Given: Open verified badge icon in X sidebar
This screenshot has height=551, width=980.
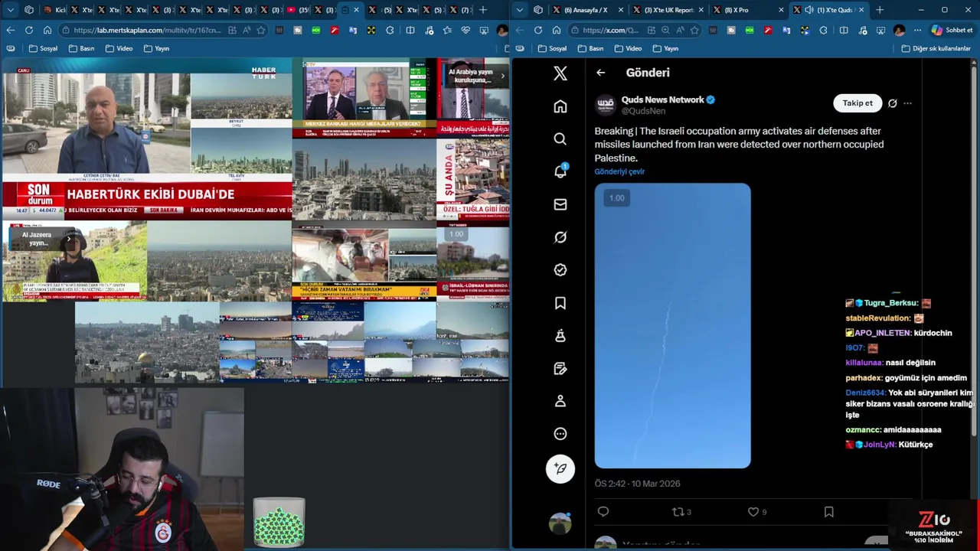Looking at the screenshot, I should tap(560, 270).
